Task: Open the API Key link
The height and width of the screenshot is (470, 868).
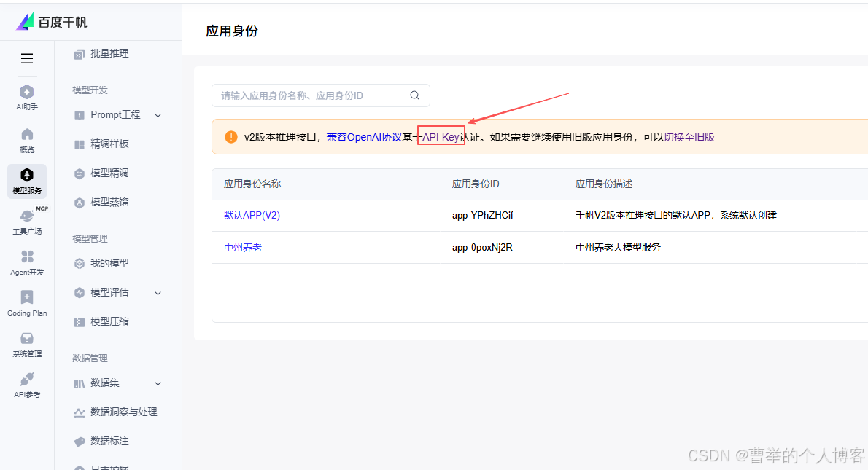Action: [441, 136]
